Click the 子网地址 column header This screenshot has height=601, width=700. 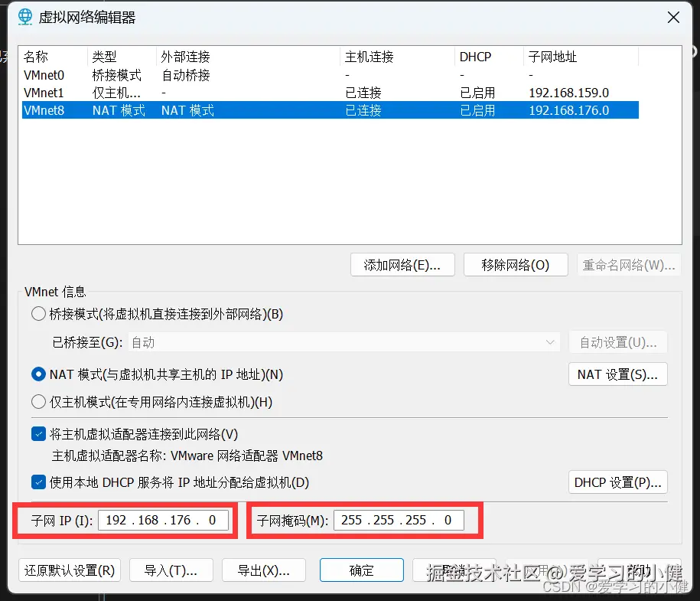point(581,57)
